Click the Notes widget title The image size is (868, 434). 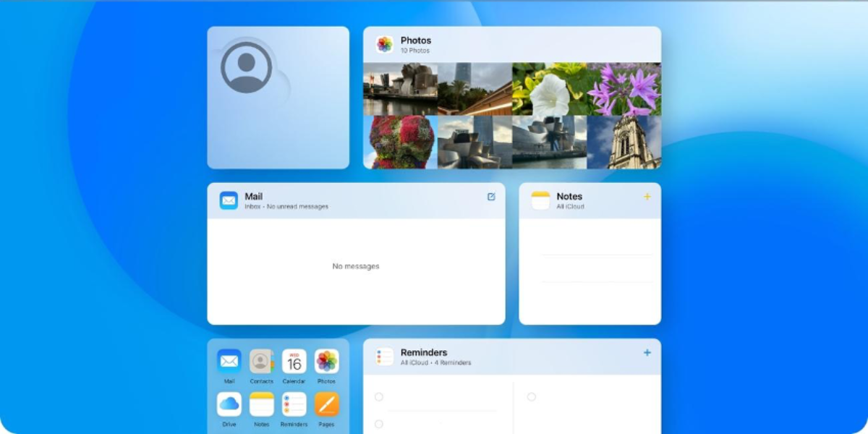(x=569, y=196)
